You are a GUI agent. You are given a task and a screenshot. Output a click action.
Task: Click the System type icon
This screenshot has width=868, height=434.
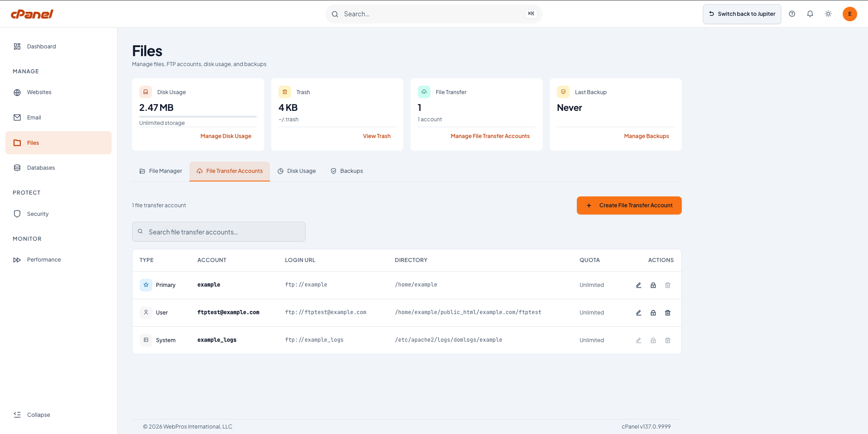pyautogui.click(x=146, y=340)
